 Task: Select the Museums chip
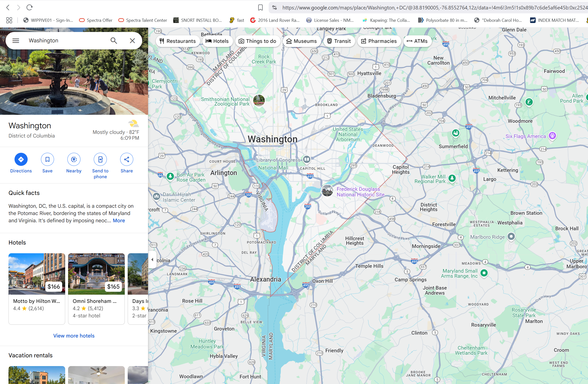point(302,41)
